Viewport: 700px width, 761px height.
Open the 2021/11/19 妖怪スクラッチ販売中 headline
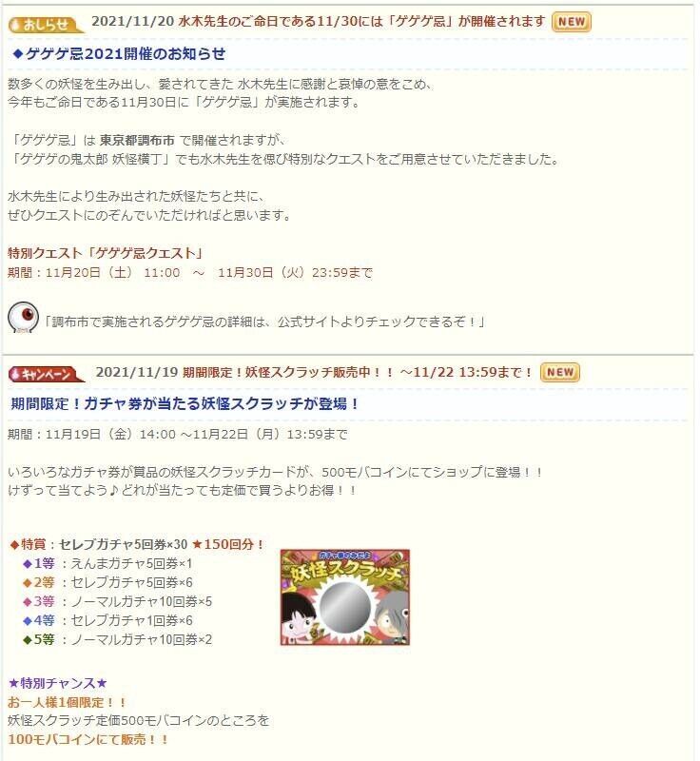click(315, 372)
